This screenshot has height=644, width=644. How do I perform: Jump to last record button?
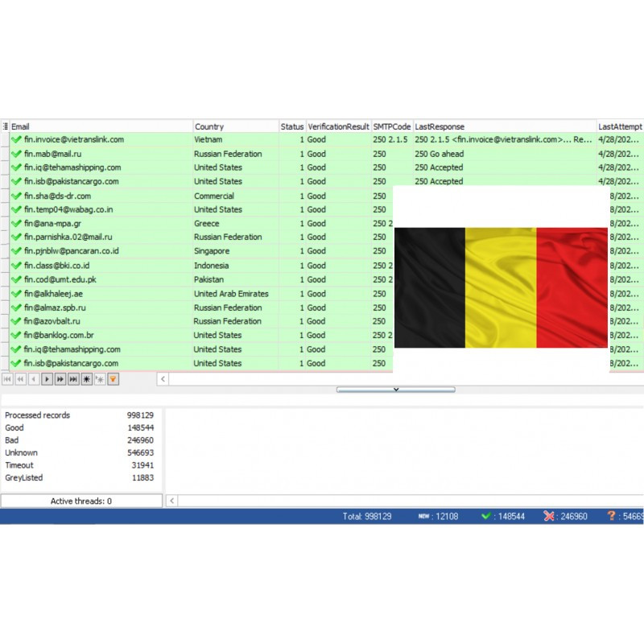[x=73, y=378]
